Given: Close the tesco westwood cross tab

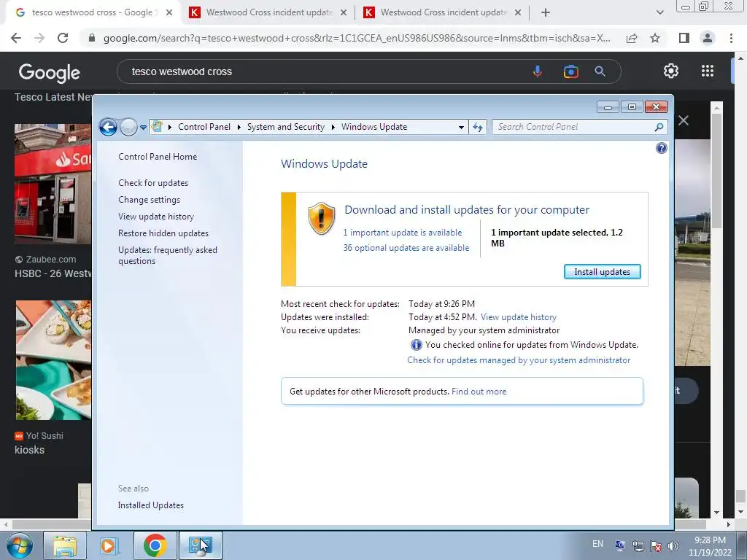Looking at the screenshot, I should (x=169, y=13).
